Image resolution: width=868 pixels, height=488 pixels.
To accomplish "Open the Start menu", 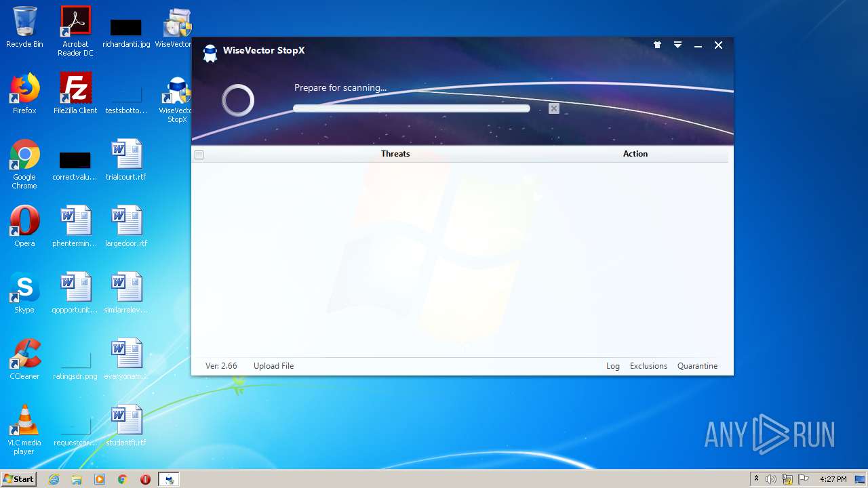I will click(x=19, y=479).
